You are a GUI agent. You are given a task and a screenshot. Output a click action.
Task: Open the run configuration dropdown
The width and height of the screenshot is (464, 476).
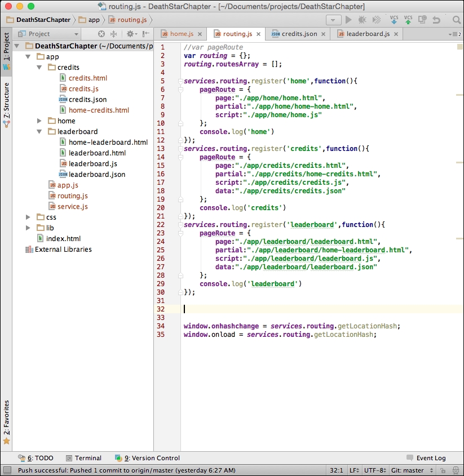(333, 19)
